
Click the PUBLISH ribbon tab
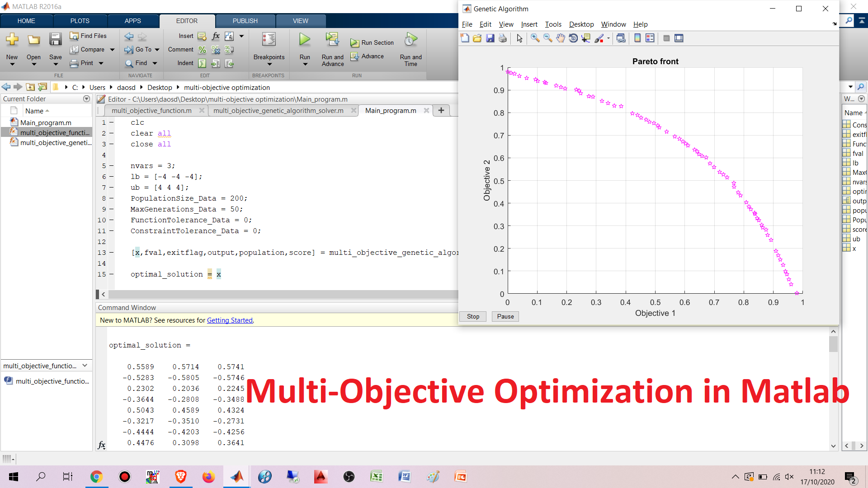tap(244, 21)
